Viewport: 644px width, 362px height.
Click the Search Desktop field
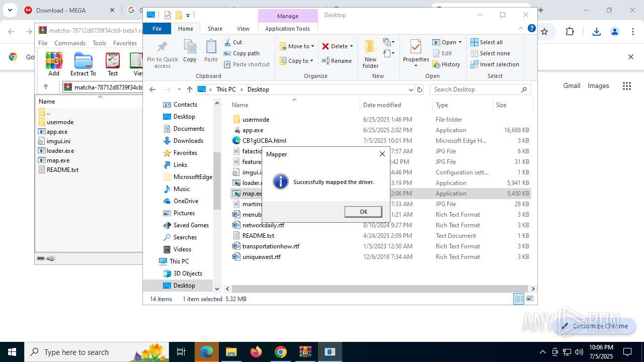[x=480, y=89]
